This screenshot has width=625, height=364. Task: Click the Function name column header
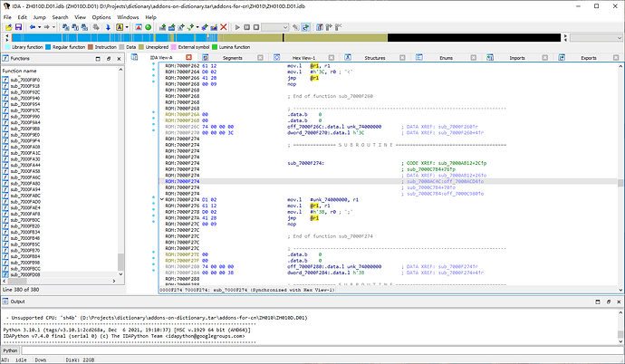pyautogui.click(x=18, y=70)
